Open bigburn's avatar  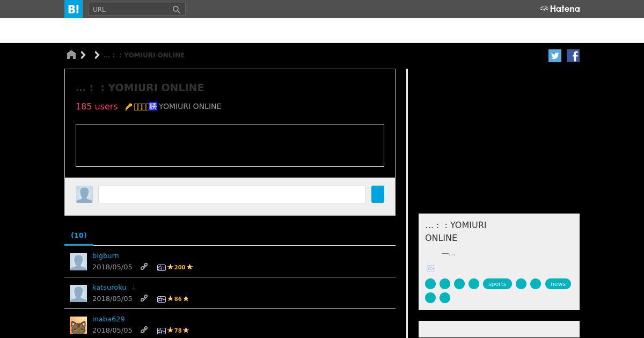click(x=78, y=262)
